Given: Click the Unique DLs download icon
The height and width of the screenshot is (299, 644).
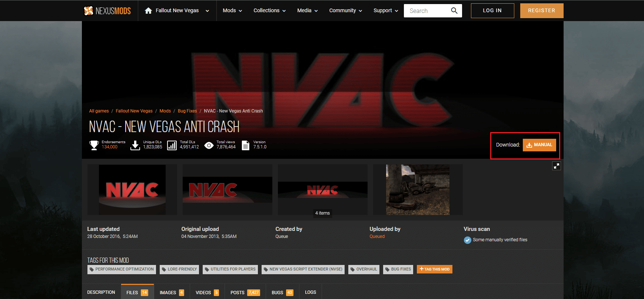Looking at the screenshot, I should tap(135, 145).
